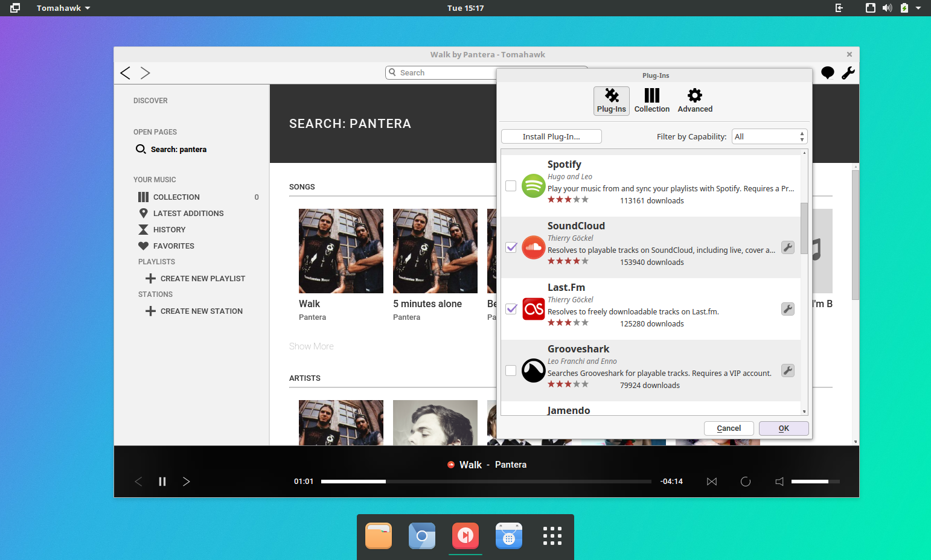
Task: Go back with the left arrow in Tomahawk toolbar
Action: coord(125,73)
